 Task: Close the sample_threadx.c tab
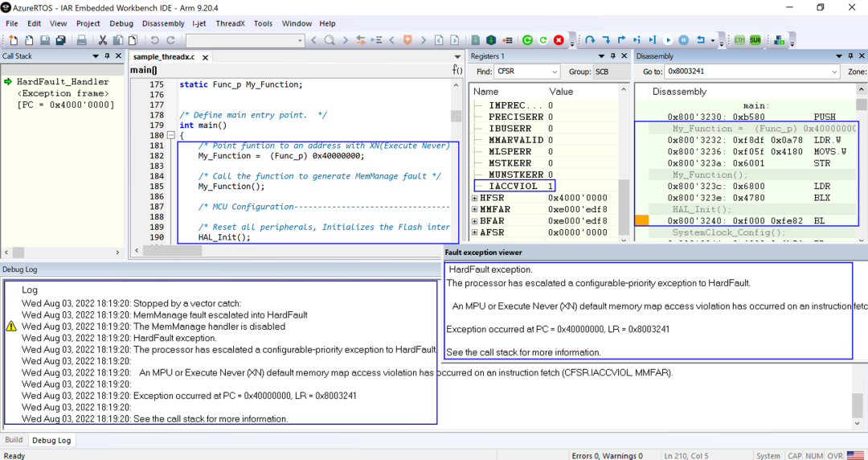[205, 58]
